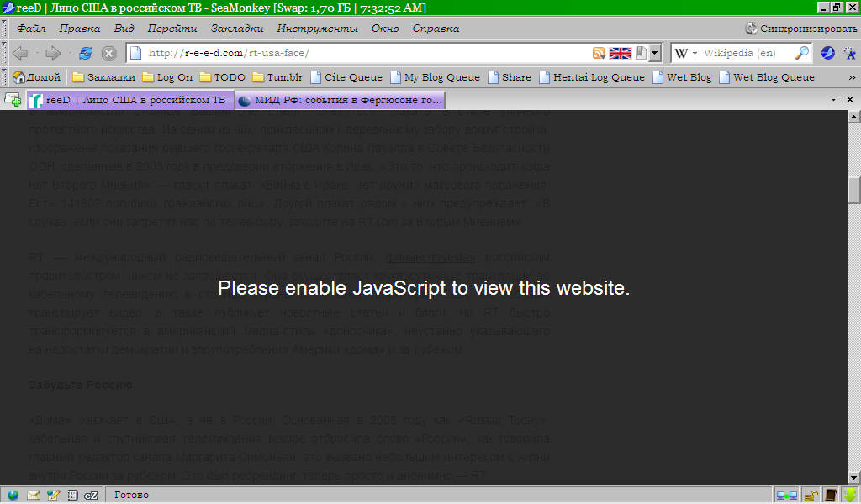
Task: Open the Закладки bookmarks folder
Action: (104, 77)
